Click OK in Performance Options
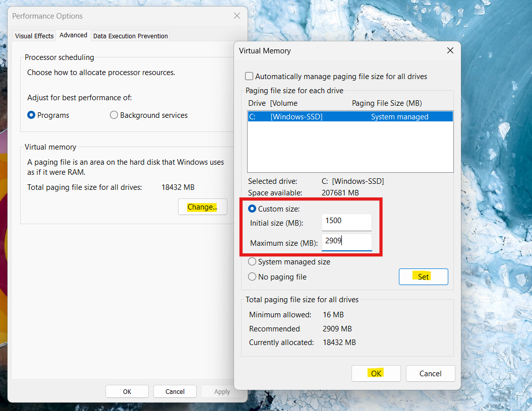 click(x=127, y=391)
